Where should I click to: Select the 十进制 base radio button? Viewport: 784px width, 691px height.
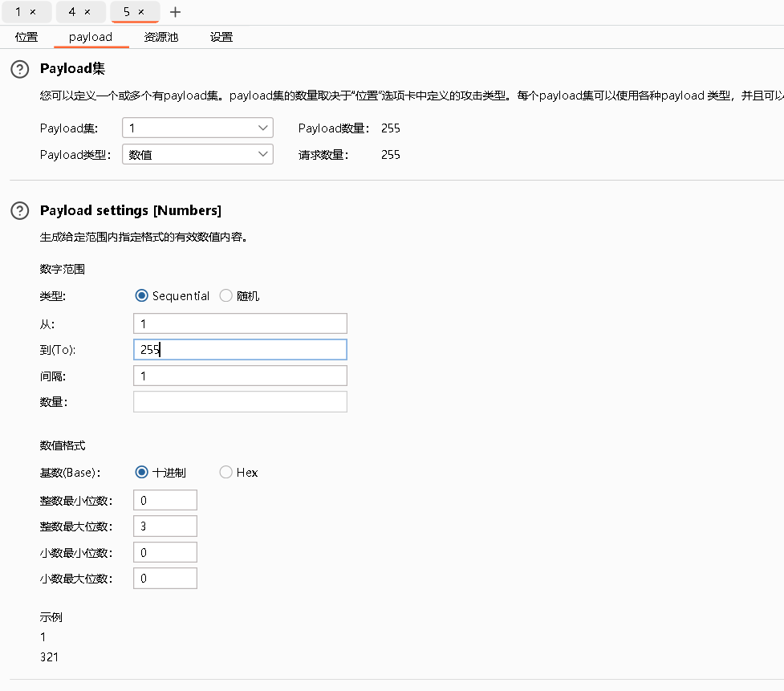[141, 473]
